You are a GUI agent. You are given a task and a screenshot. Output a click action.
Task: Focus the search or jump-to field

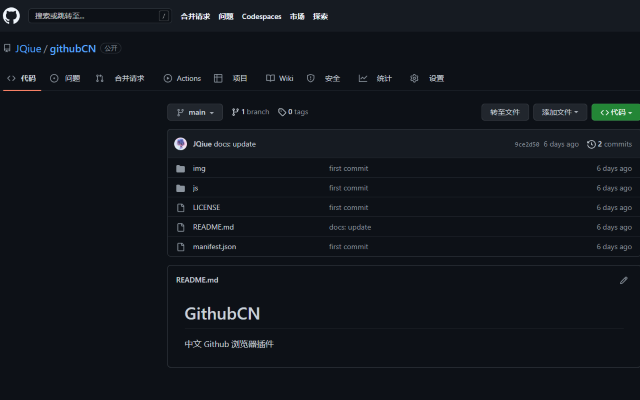(x=100, y=16)
